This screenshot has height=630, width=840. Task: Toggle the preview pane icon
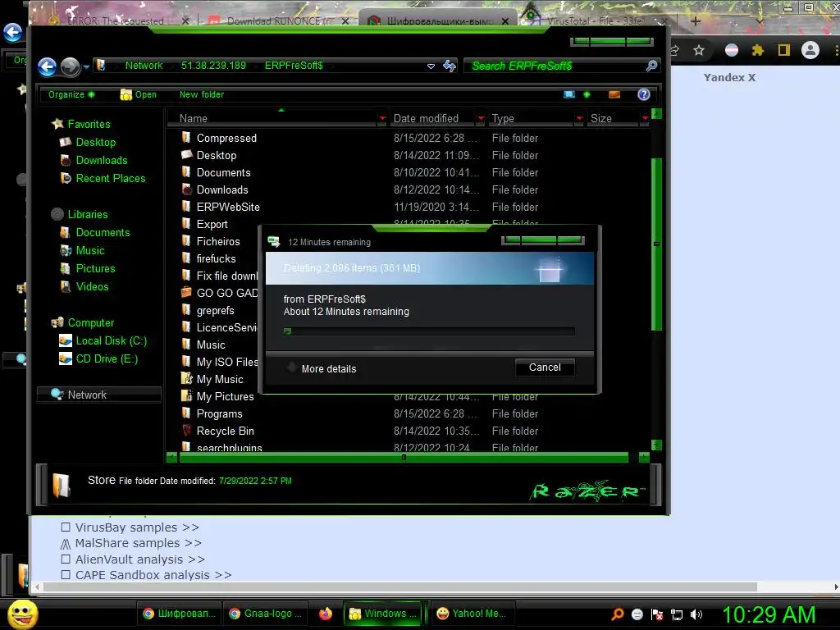(614, 95)
